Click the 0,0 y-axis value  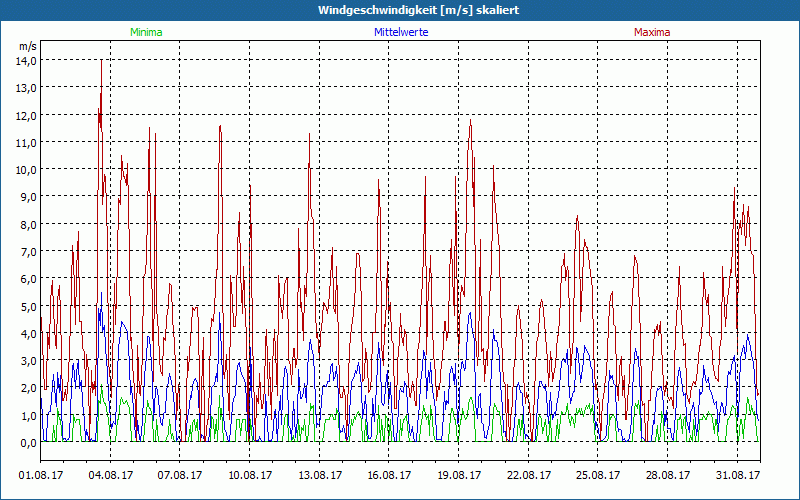(28, 443)
